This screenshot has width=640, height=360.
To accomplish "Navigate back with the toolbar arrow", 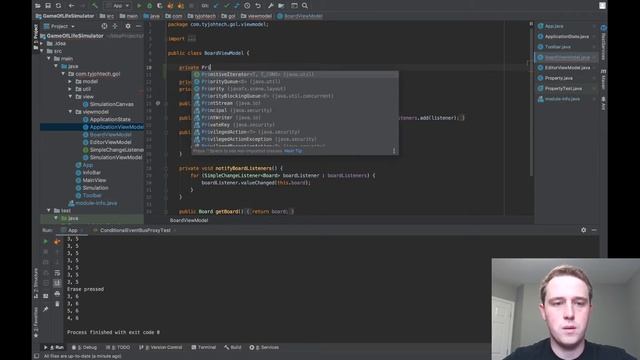I will (71, 6).
